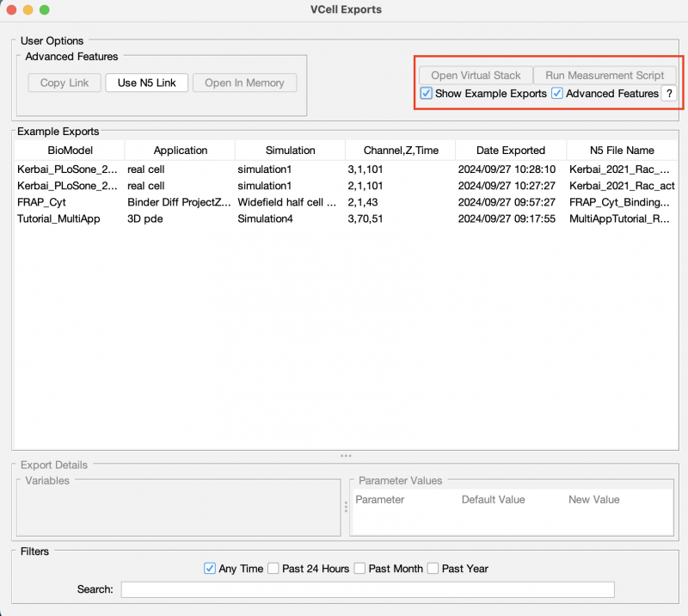Click into the Search input field
Image resolution: width=688 pixels, height=616 pixels.
pos(368,589)
